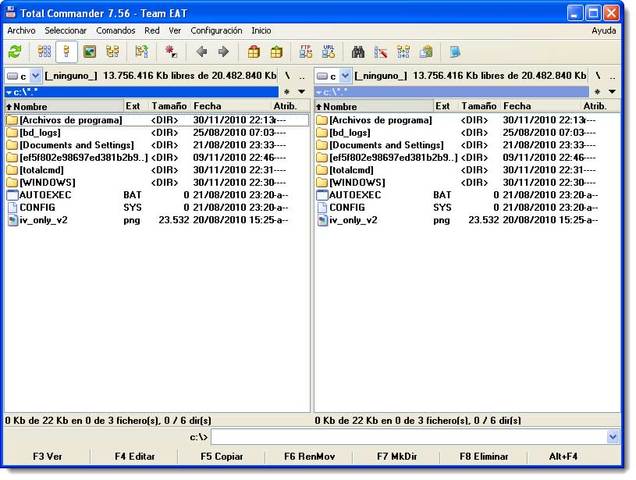Click the invert selection star icon
This screenshot has width=636, height=480.
pyautogui.click(x=171, y=52)
